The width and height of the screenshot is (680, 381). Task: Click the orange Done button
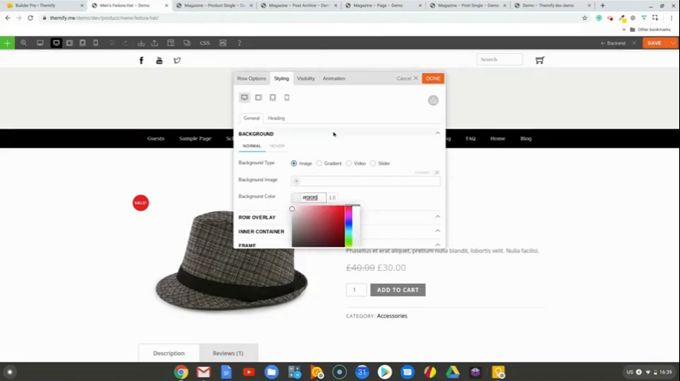click(433, 78)
